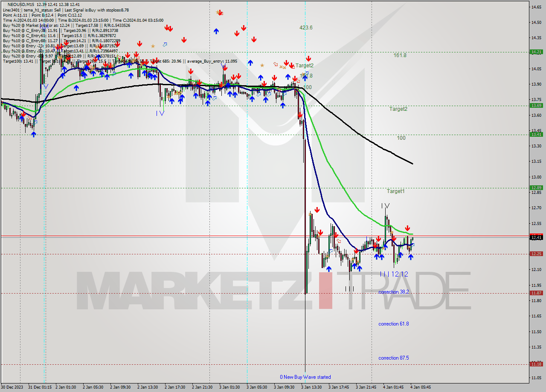546x392 pixels.
Task: Click red sell arrow above 12.41 price line
Action: (408, 228)
